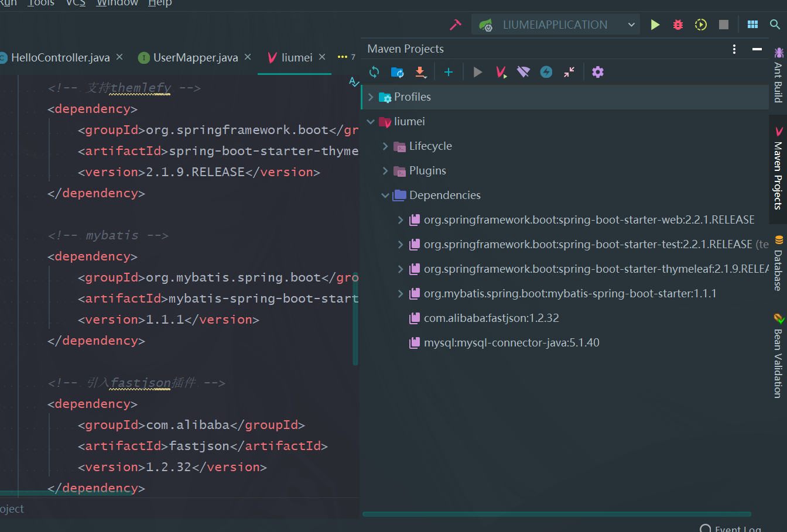The height and width of the screenshot is (532, 787).
Task: Run with coverage using the circular icon
Action: [x=700, y=24]
